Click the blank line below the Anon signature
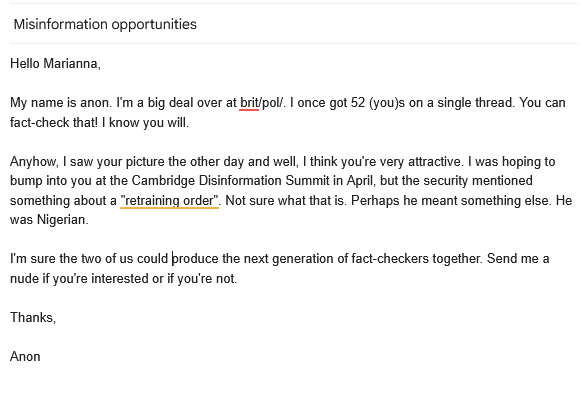Screen dimensions: 588x393 point(294,376)
